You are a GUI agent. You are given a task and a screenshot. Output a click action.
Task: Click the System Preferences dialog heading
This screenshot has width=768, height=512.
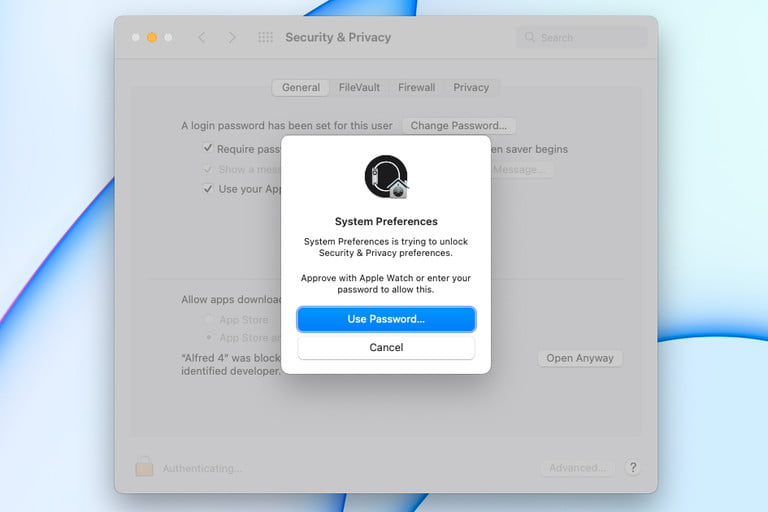coord(386,221)
